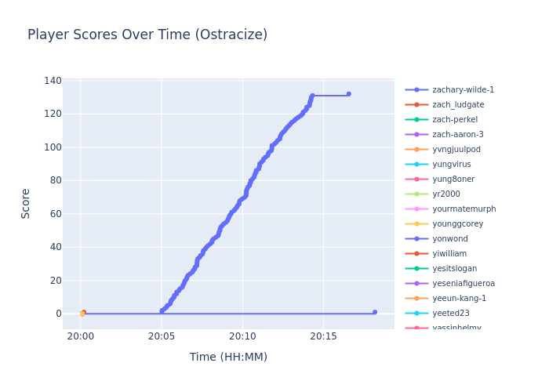Click the 20:10 x-axis tick label
Image resolution: width=549 pixels, height=392 pixels.
pyautogui.click(x=242, y=336)
